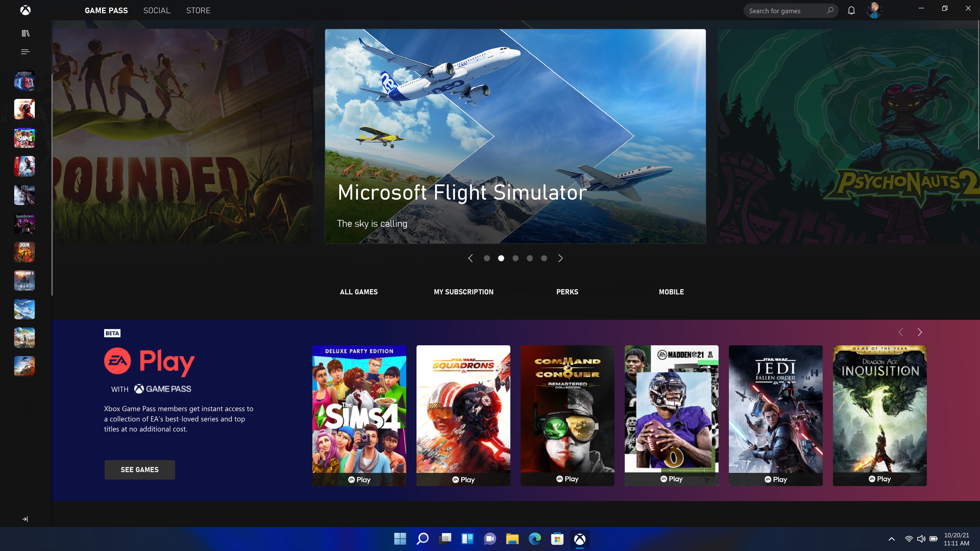Select the fourth carousel dot indicator
Screen dimensions: 980x551
(530, 258)
